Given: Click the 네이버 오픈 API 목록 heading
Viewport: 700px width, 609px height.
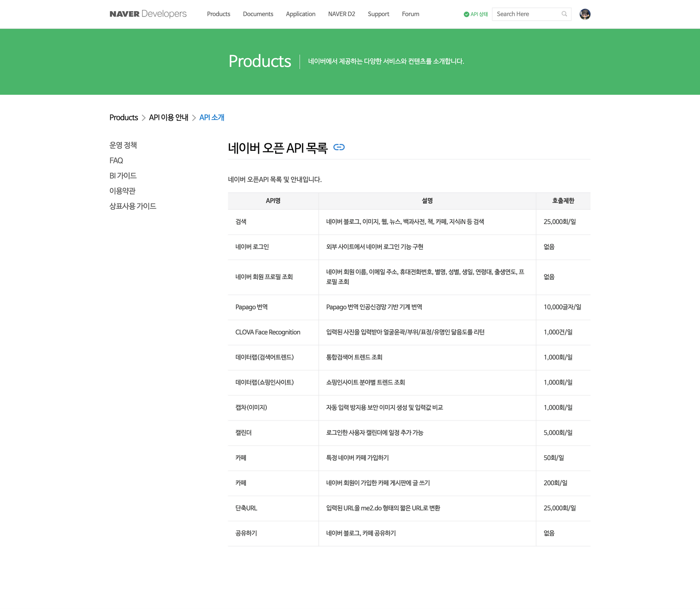Looking at the screenshot, I should pyautogui.click(x=278, y=148).
